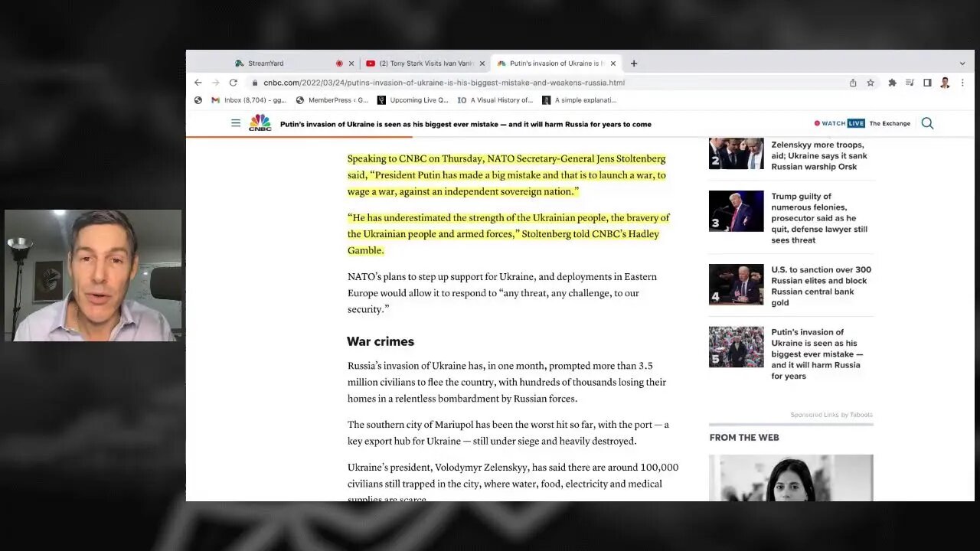
Task: Open thumbnail for trending story 2
Action: 736,153
